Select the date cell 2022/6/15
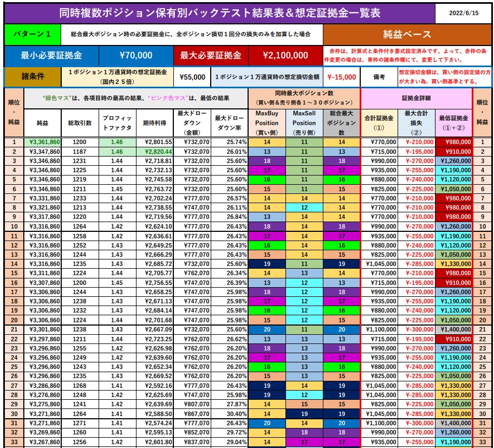Screen dimensions: 494x448 click(463, 13)
